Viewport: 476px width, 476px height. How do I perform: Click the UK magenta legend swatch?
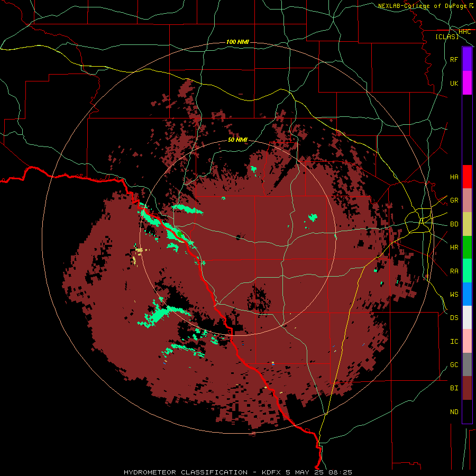[x=467, y=83]
